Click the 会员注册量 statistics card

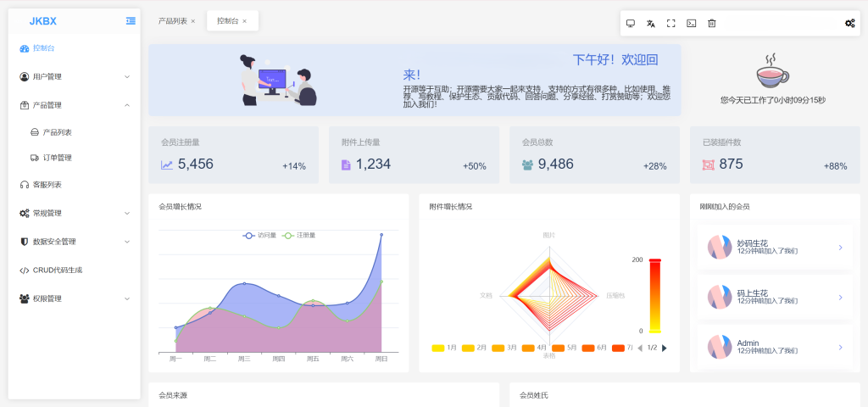(x=234, y=155)
